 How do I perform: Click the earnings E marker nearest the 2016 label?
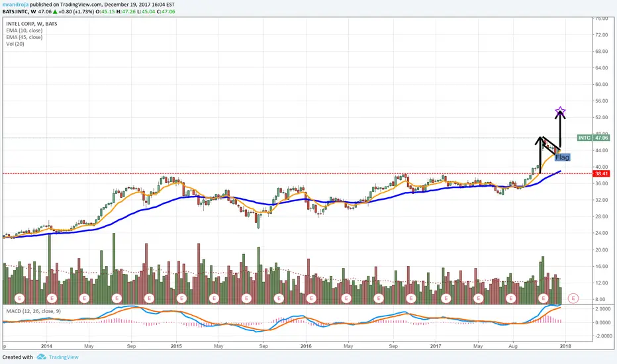(311, 298)
